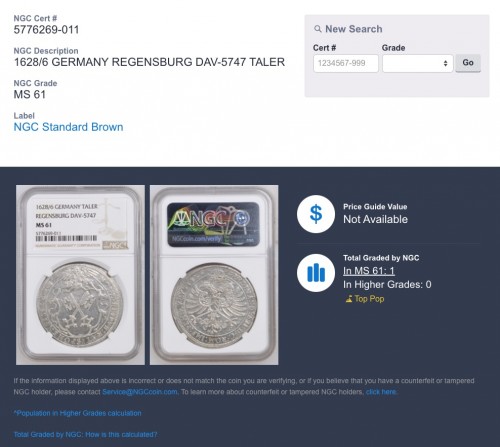Click the In MS 61: 1 population link
Screen dimensions: 500x447
369,271
